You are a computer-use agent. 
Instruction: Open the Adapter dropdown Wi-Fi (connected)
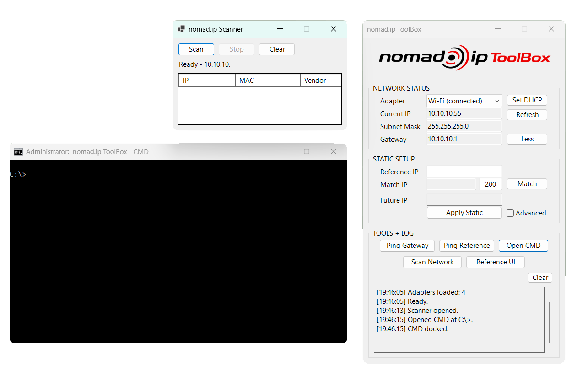coord(464,101)
